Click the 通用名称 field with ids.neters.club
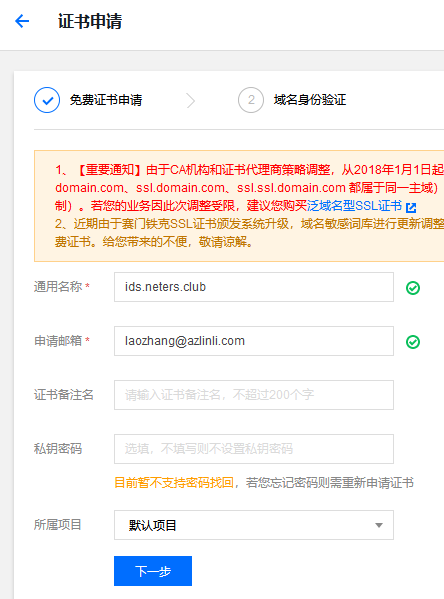 point(254,287)
